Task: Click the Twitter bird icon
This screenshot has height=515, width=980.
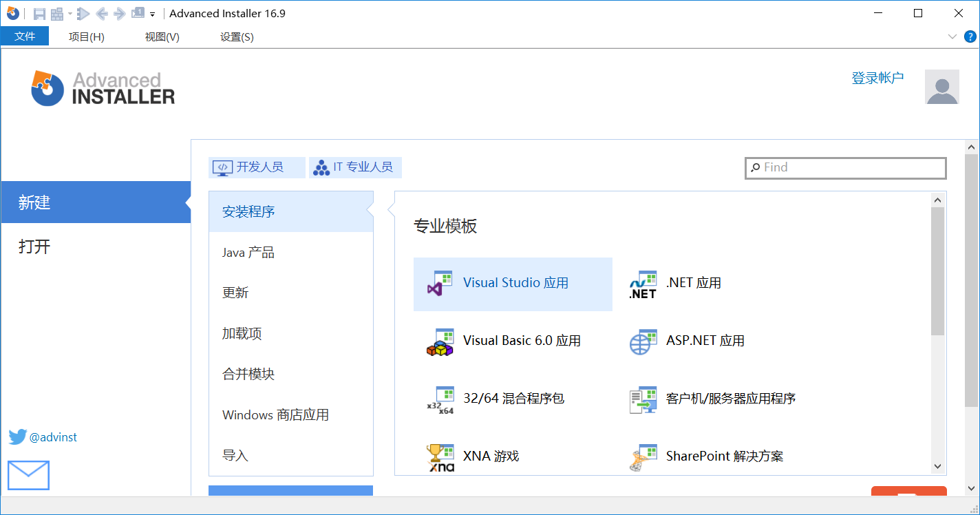Action: (x=17, y=437)
